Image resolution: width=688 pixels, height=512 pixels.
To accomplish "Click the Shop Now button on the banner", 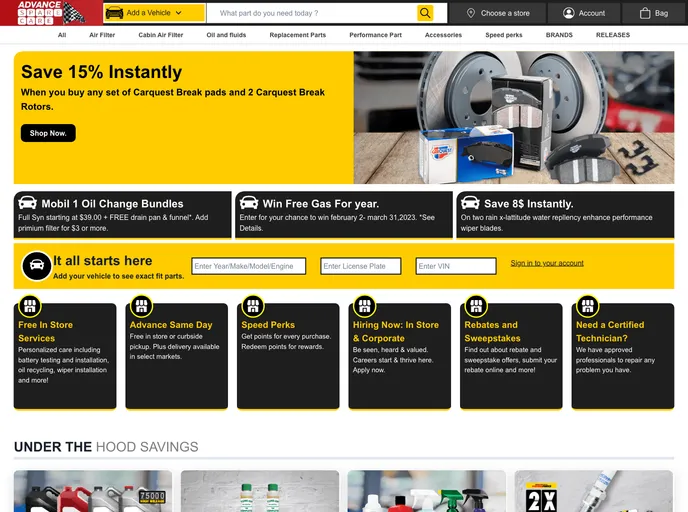I will [x=48, y=133].
